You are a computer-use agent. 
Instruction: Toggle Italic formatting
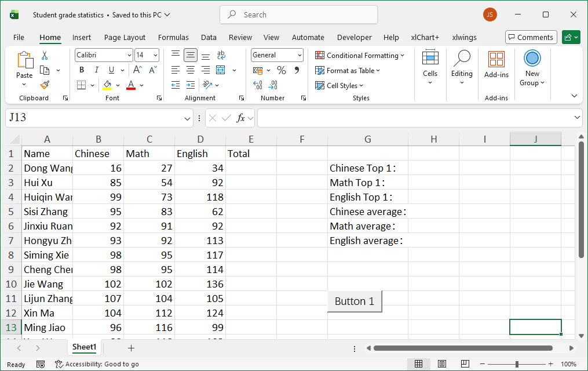(96, 70)
